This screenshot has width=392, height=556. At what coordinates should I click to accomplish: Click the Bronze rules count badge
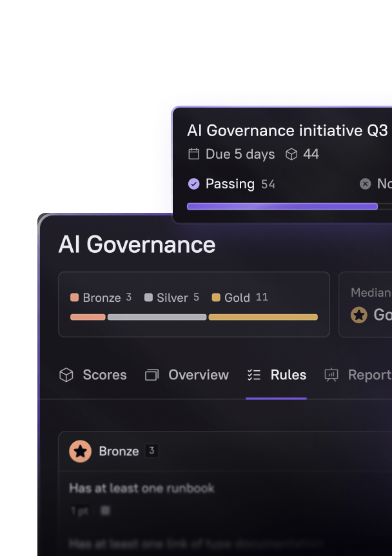click(x=152, y=451)
